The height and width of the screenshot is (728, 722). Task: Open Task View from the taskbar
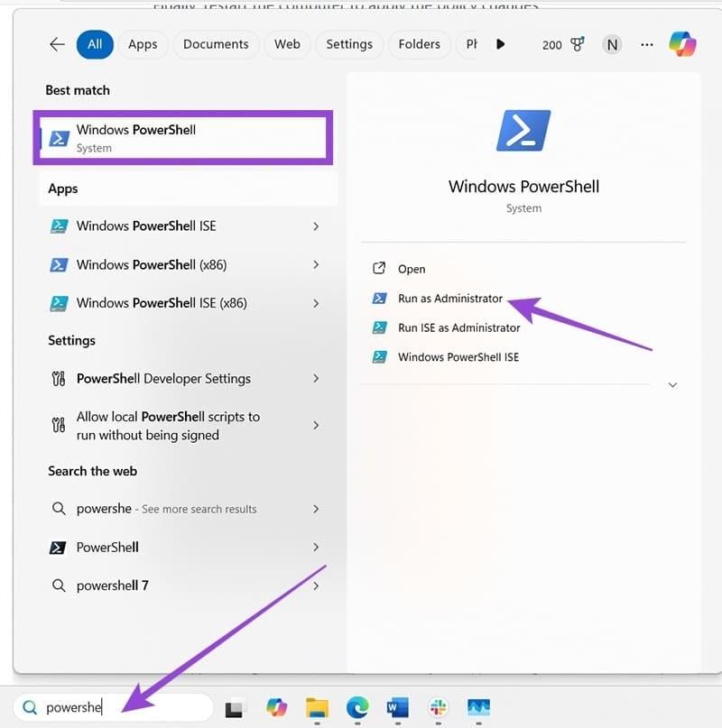(234, 709)
